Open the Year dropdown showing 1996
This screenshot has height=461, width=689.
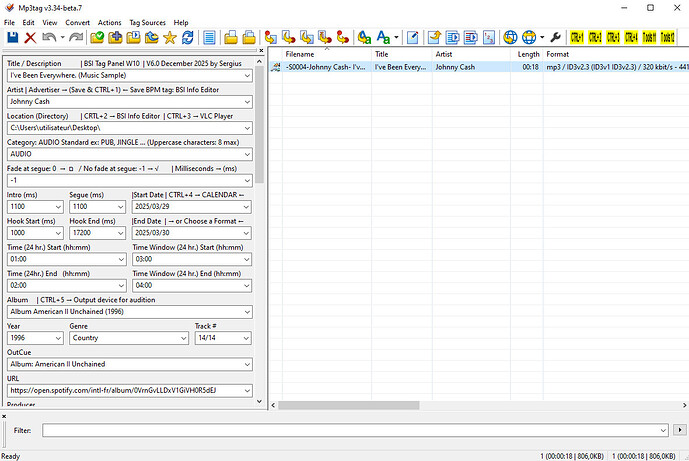pyautogui.click(x=58, y=338)
